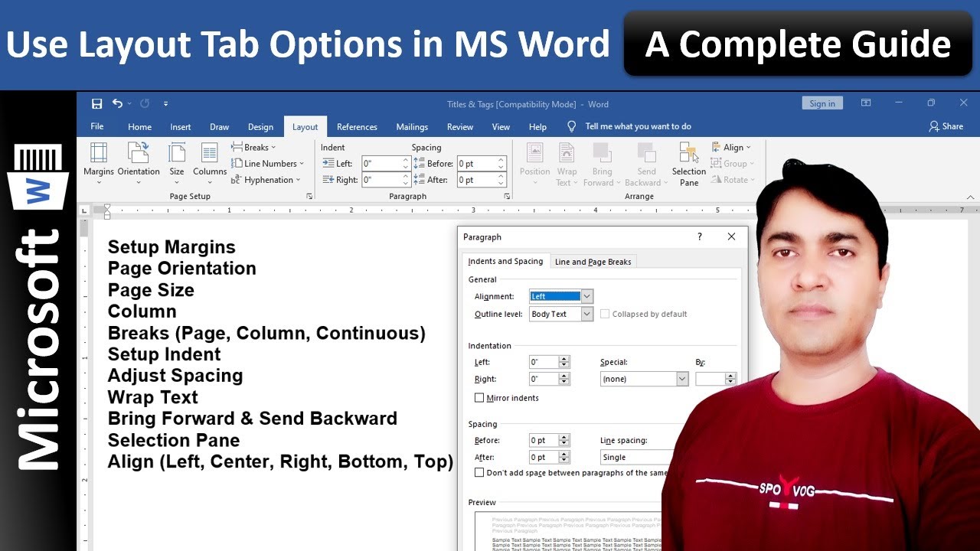This screenshot has height=551, width=980.
Task: Close the Paragraph dialog
Action: [x=731, y=237]
